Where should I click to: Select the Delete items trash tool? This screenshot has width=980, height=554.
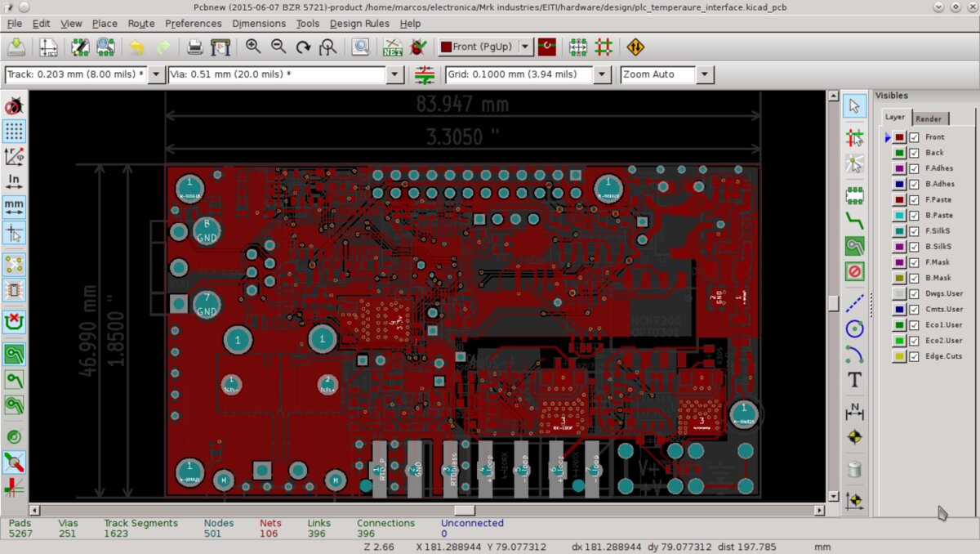[854, 469]
